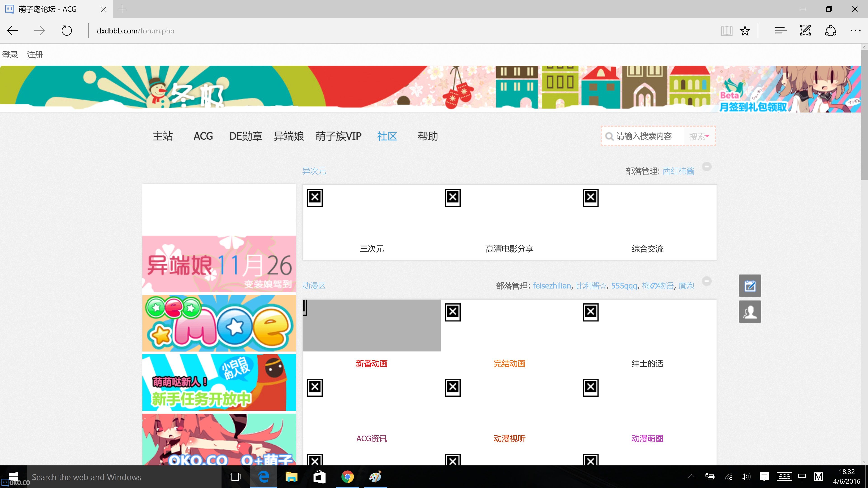
Task: Open the Action Center notification icon
Action: coord(764,476)
